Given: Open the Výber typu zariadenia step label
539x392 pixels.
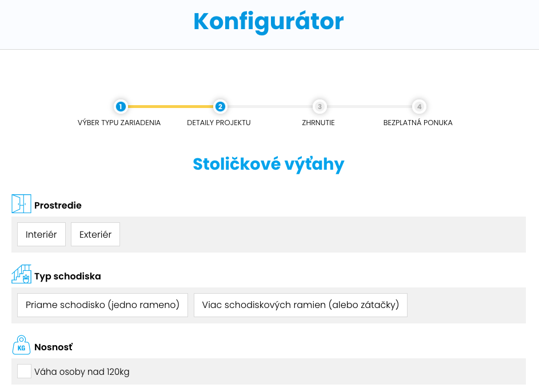Looking at the screenshot, I should [x=119, y=123].
